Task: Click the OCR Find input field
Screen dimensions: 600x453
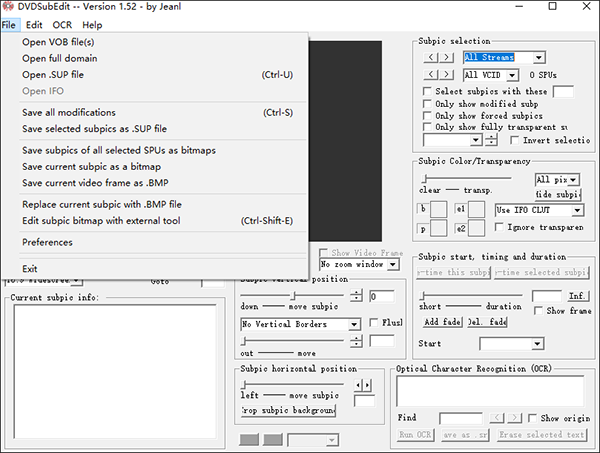Action: coord(462,418)
